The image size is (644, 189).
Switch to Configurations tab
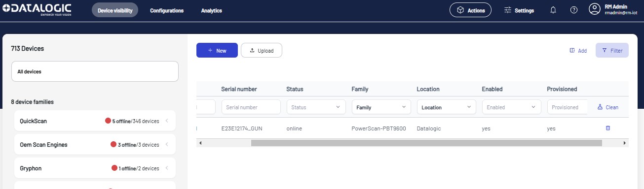pos(167,10)
